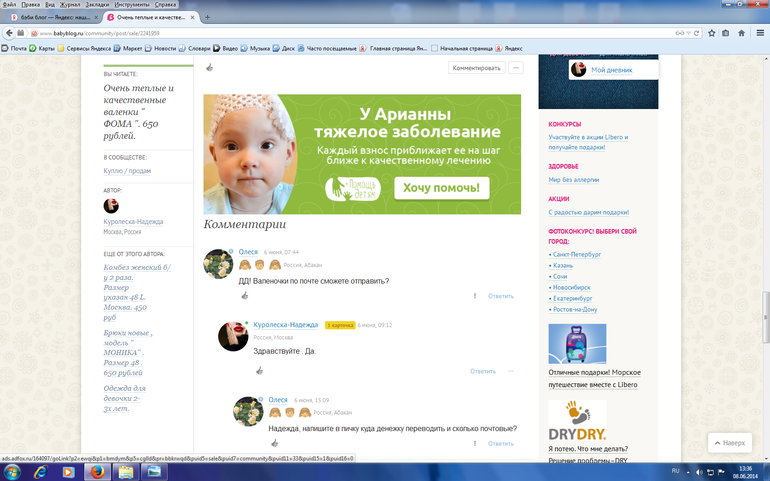770x481 pixels.
Task: Open the Инструменты menu
Action: pos(132,4)
